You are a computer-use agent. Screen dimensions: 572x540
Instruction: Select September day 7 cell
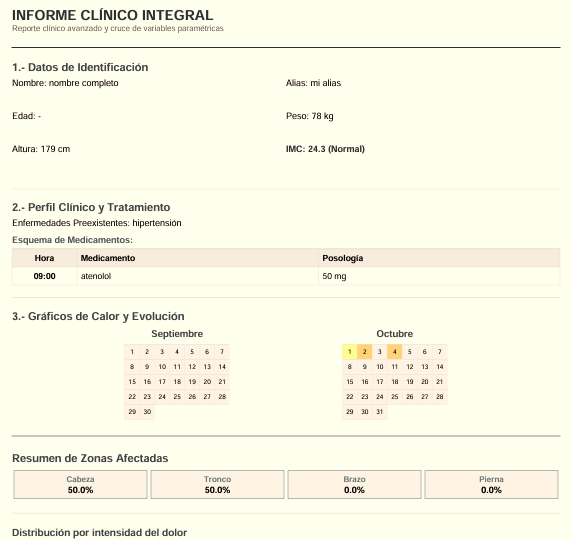[x=222, y=352]
